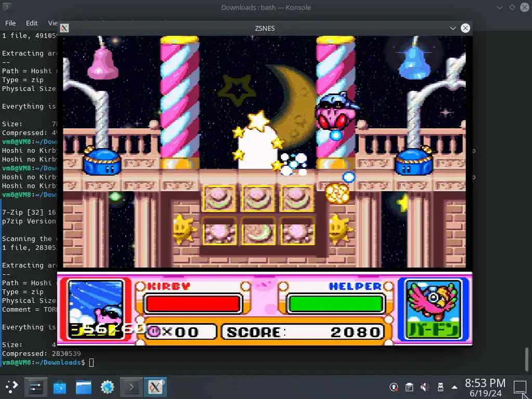Screen dimensions: 532x399
Task: Maximize the Konsole window
Action: (512, 7)
